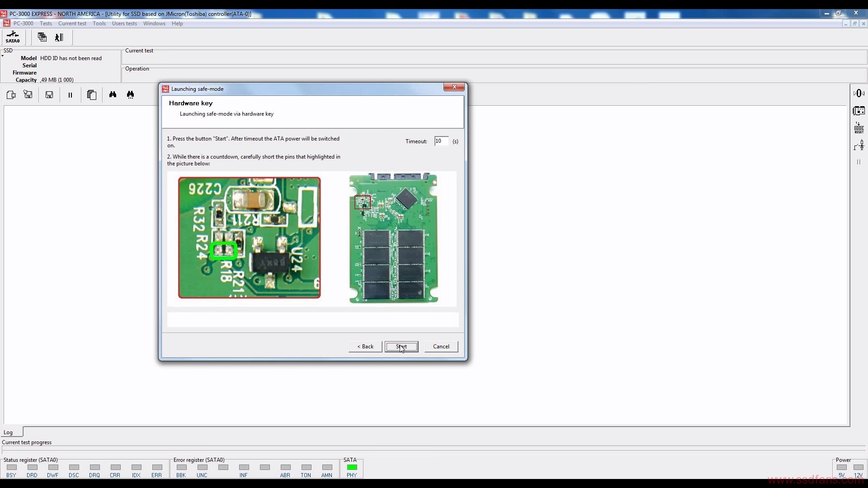Click the SATA0 port selection icon
This screenshot has width=868, height=488.
pos(13,37)
